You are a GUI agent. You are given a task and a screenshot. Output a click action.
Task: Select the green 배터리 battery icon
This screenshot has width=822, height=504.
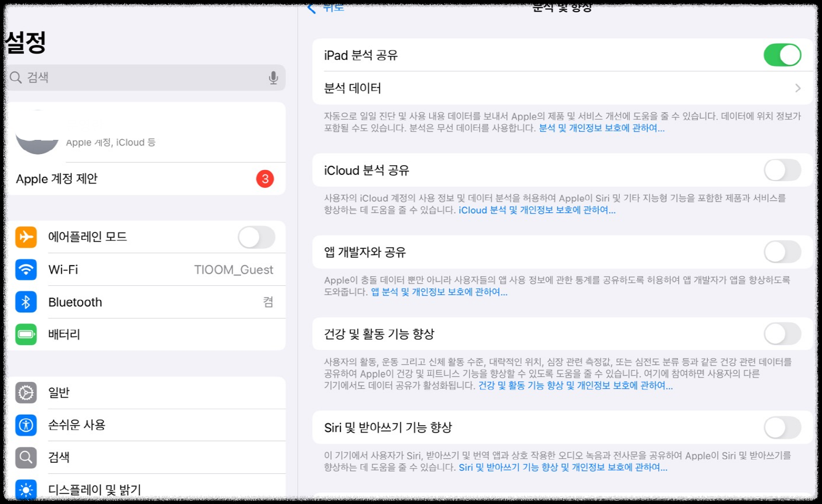click(25, 334)
